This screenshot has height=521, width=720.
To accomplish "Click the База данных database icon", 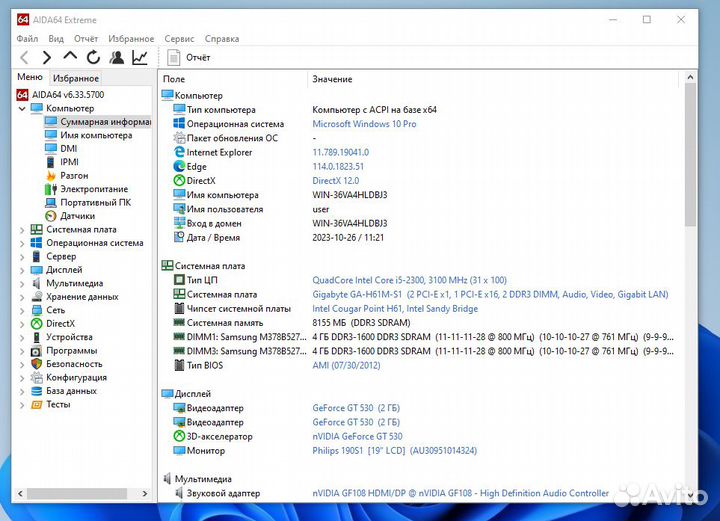I will point(36,391).
